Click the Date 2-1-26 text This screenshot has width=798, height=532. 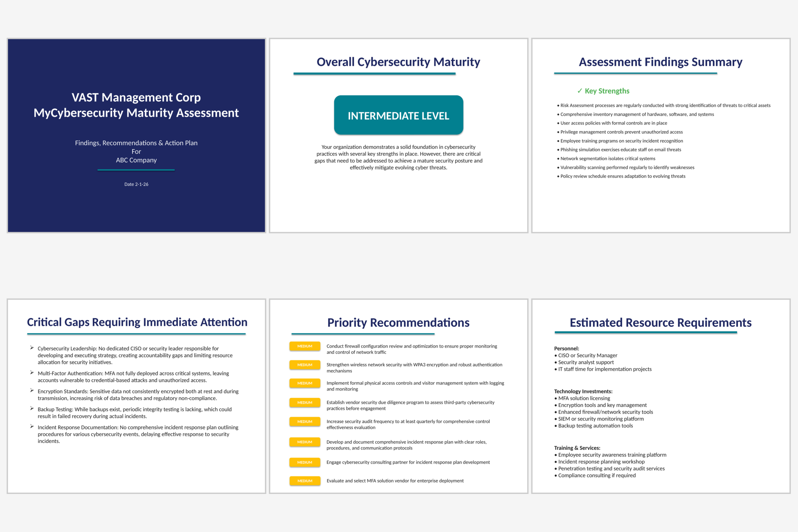(x=136, y=184)
